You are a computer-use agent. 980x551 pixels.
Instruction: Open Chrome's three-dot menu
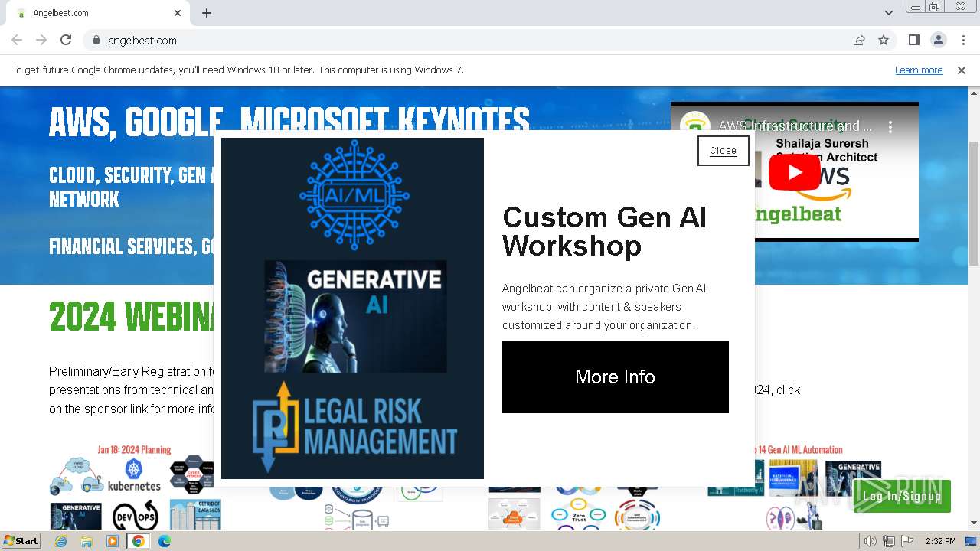point(963,40)
